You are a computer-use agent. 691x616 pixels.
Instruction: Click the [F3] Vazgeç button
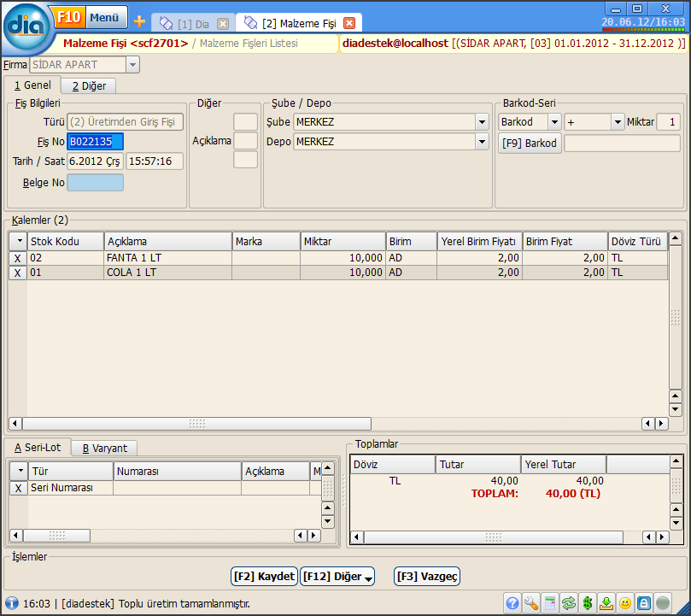coord(426,577)
